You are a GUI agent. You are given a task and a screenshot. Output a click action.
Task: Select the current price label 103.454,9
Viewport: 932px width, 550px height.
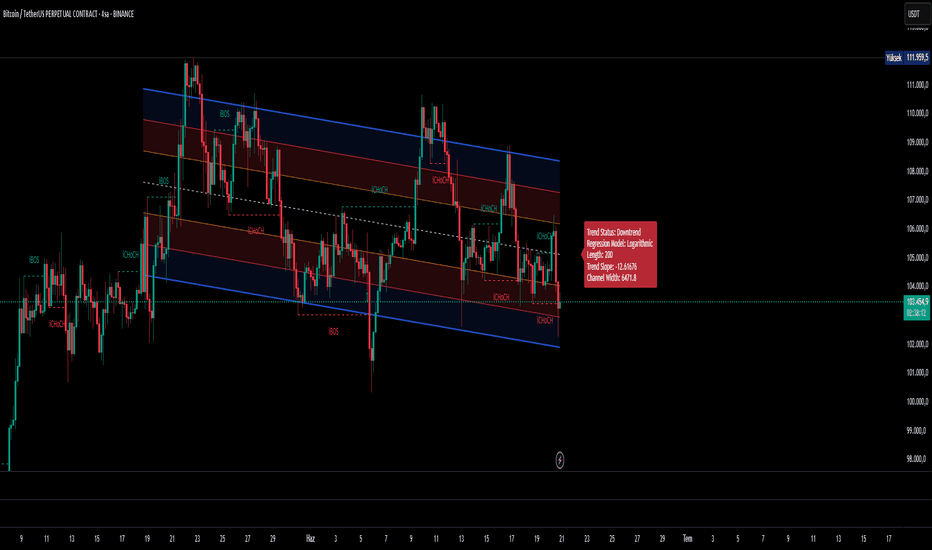click(917, 301)
